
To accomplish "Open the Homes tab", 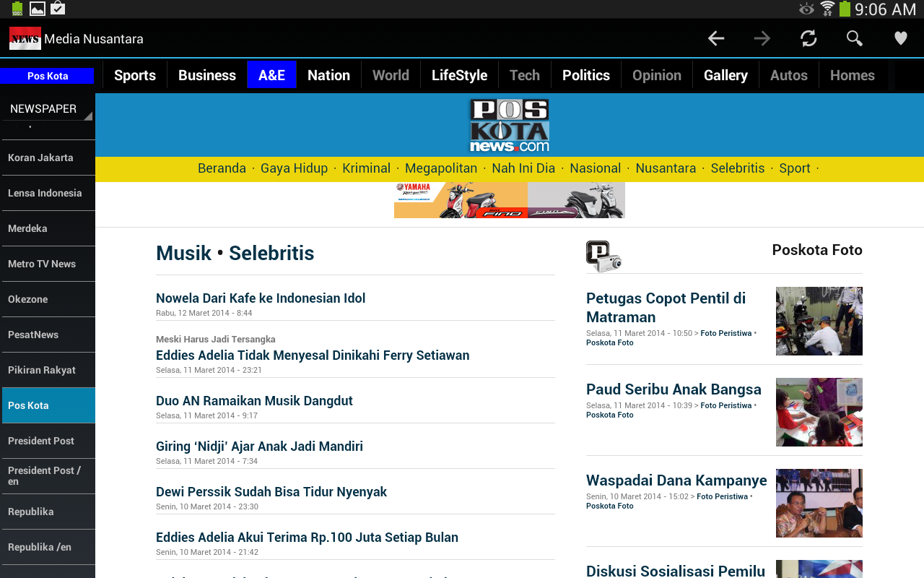I will click(853, 75).
